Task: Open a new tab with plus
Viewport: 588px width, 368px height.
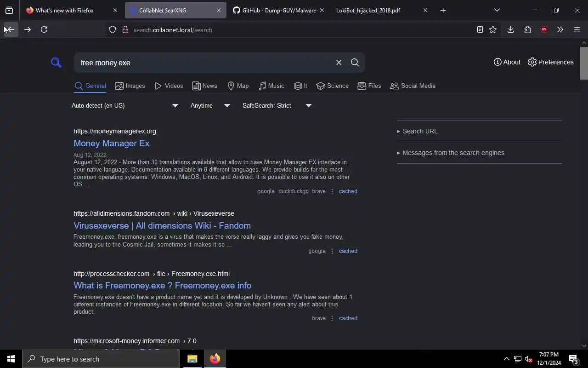Action: coord(443,10)
